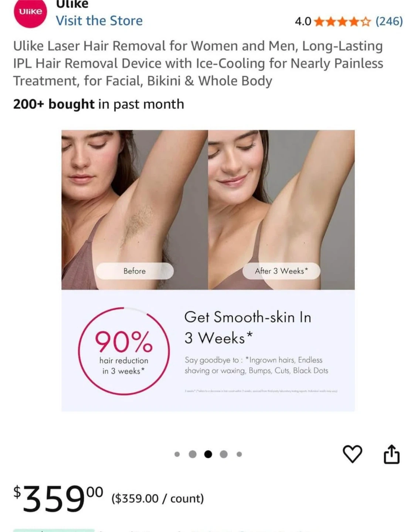Tap the Before label on the image

135,271
